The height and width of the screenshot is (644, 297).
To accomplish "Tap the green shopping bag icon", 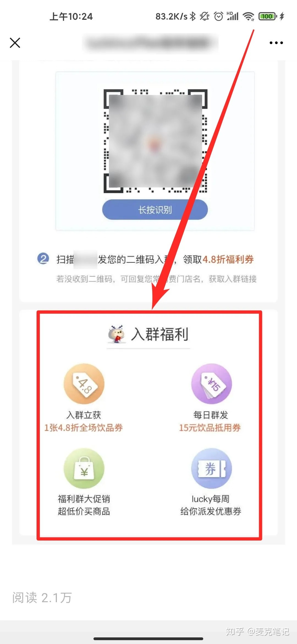I will (84, 468).
